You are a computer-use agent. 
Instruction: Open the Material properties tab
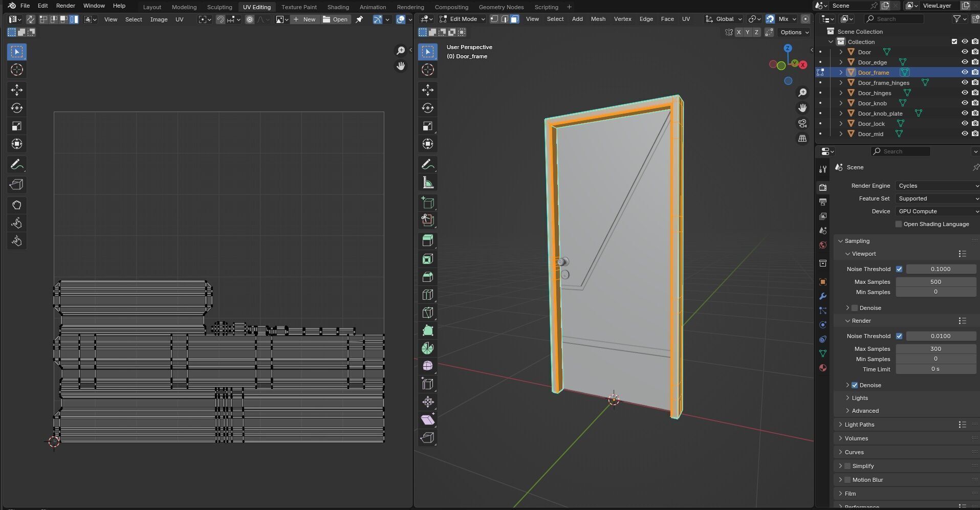pyautogui.click(x=822, y=368)
